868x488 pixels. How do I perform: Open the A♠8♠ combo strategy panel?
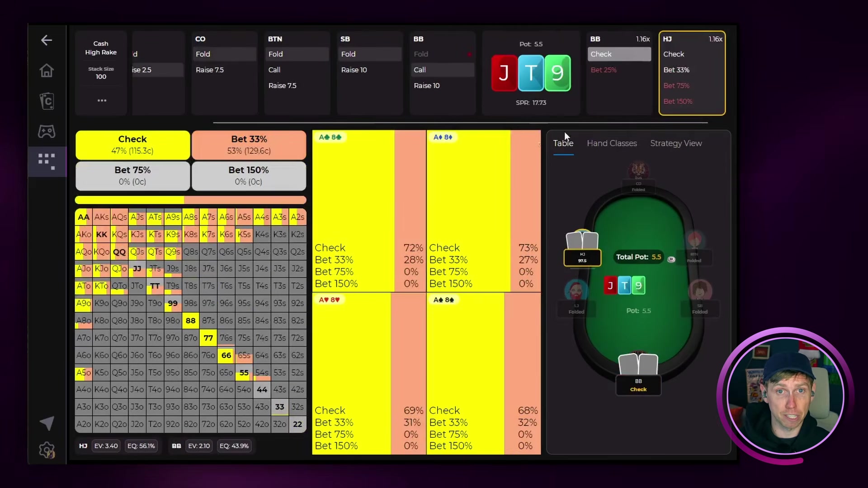pyautogui.click(x=484, y=373)
